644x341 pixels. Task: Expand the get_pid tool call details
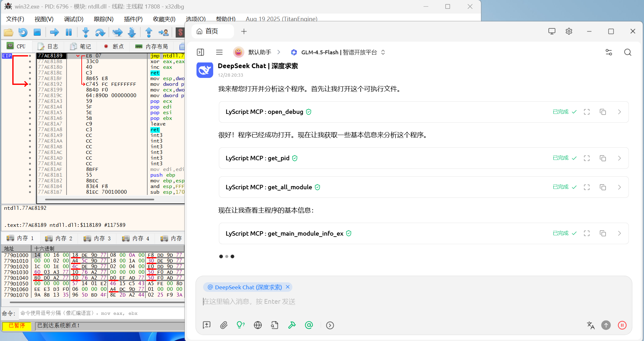pos(619,158)
